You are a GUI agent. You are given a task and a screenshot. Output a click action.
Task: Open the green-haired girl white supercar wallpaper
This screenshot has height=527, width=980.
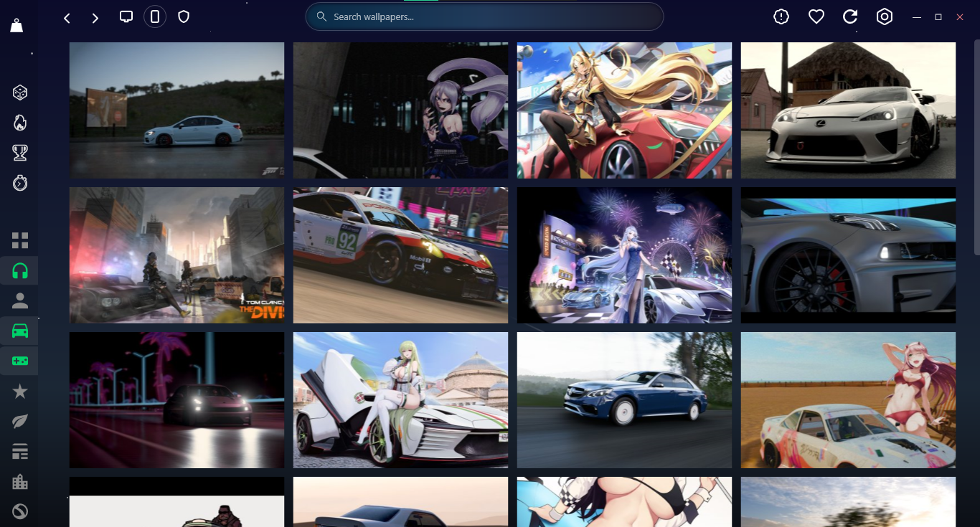coord(400,400)
